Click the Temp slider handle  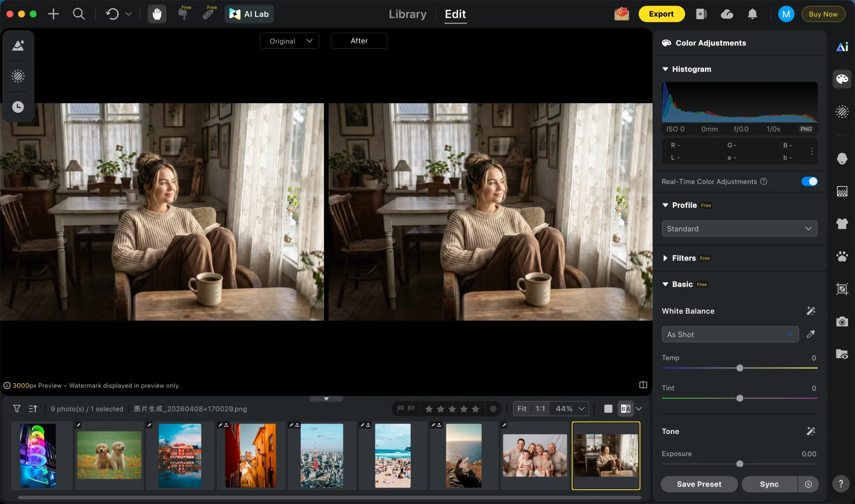[x=739, y=368]
